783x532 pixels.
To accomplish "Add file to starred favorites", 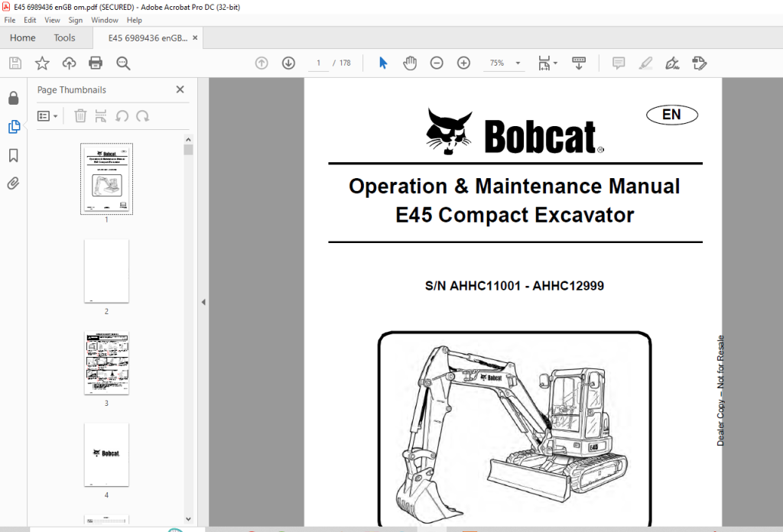I will coord(42,63).
